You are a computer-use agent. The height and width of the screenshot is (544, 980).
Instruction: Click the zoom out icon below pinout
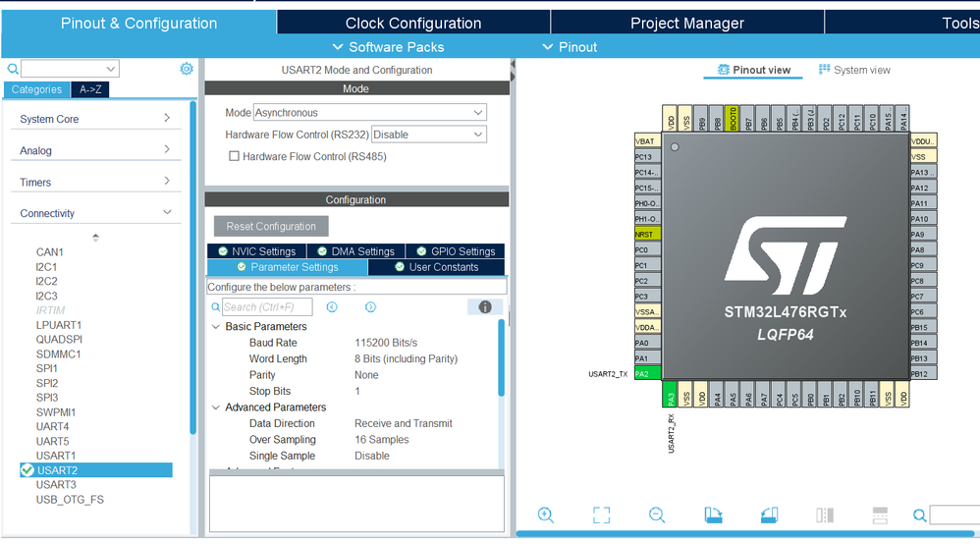click(x=657, y=516)
